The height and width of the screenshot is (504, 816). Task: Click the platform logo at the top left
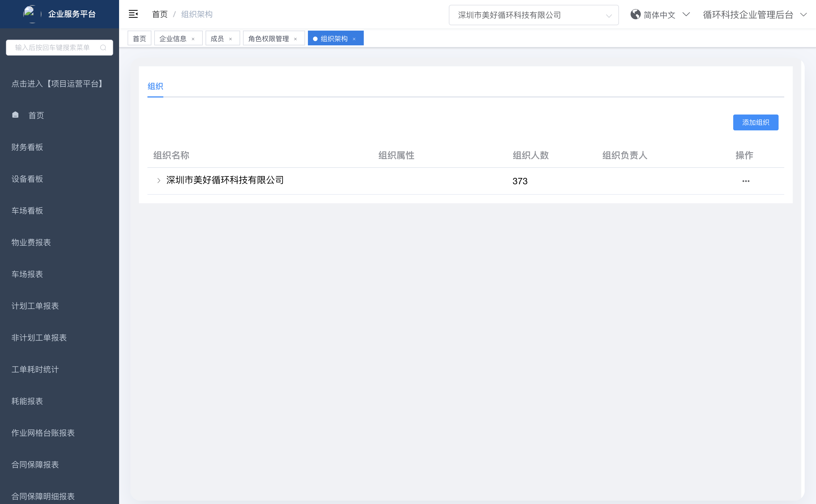coord(30,14)
